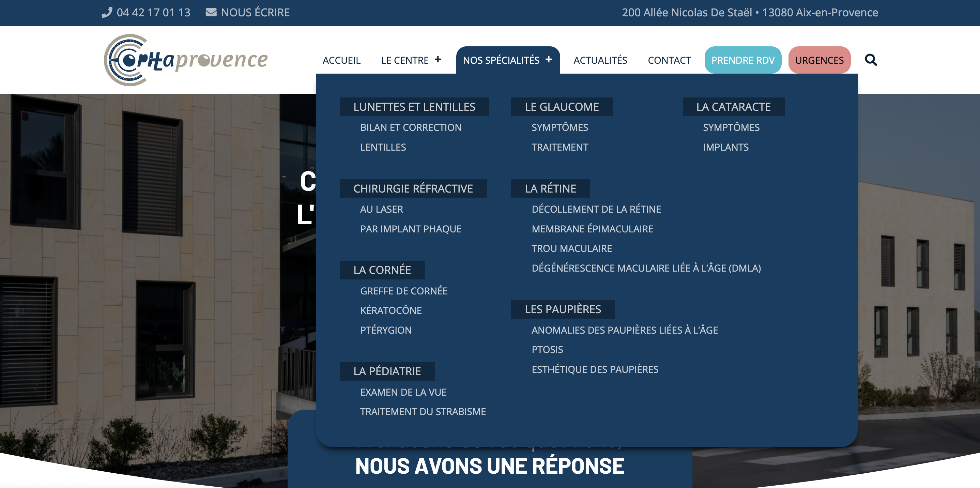Open LA CORNÉE section heading

click(382, 270)
